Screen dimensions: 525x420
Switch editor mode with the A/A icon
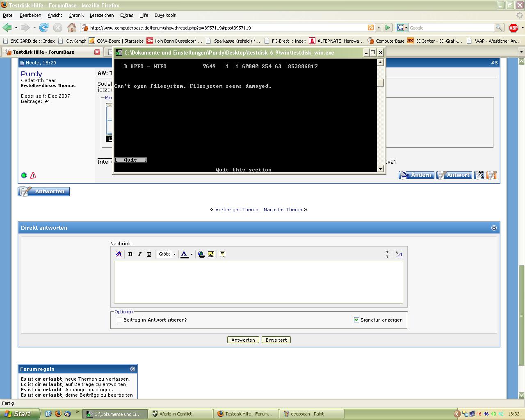[x=399, y=254]
